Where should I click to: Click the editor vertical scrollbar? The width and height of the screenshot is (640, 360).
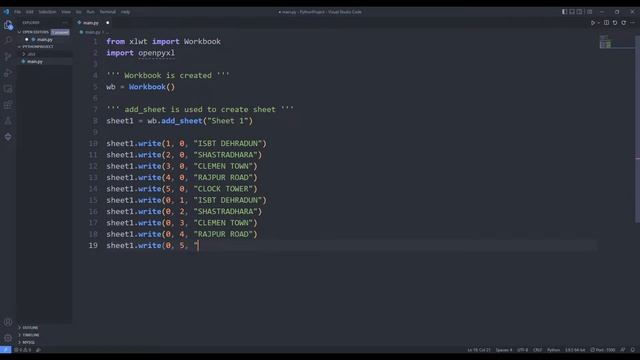637,129
